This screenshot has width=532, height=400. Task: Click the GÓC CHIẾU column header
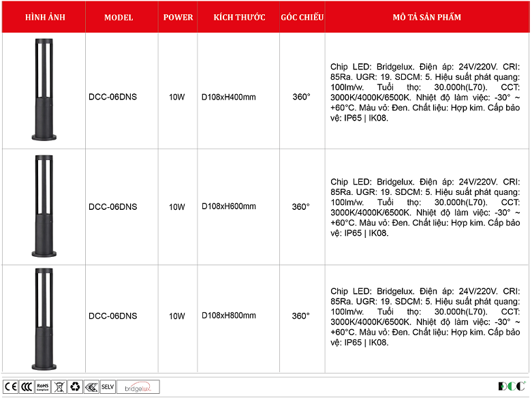pos(302,17)
